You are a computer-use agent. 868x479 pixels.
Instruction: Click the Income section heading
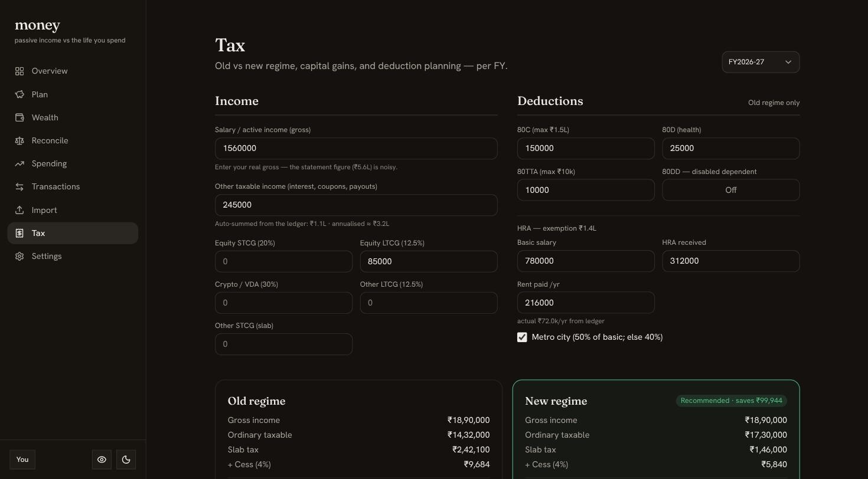coord(237,101)
